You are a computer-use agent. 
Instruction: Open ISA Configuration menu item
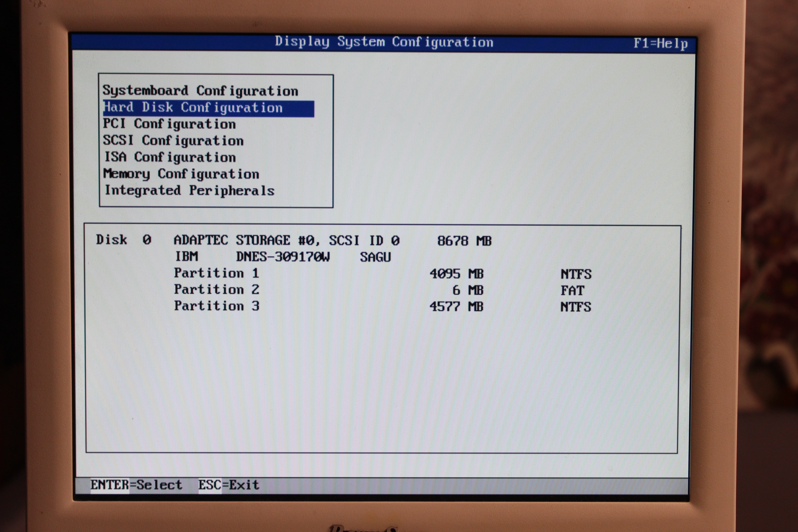pyautogui.click(x=170, y=157)
